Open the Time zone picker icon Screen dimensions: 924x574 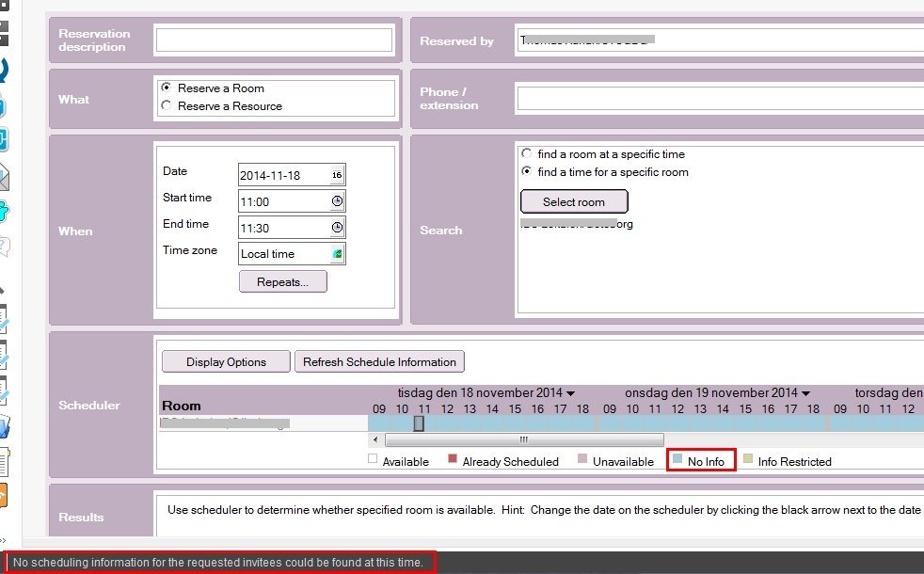click(337, 254)
